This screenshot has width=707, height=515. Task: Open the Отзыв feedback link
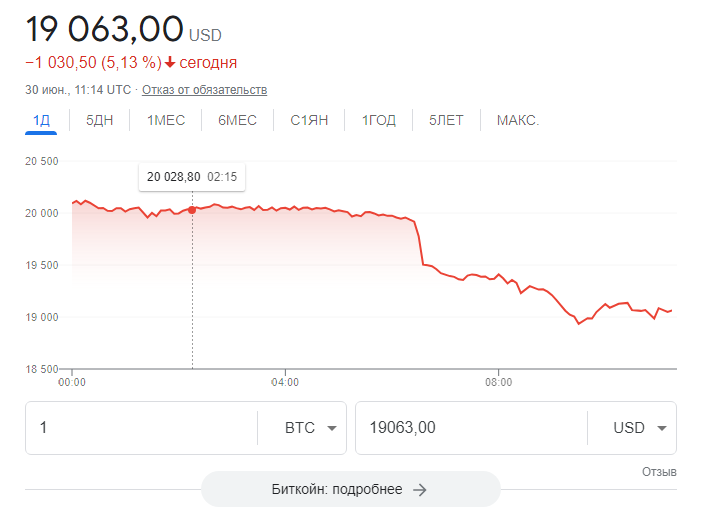click(659, 472)
